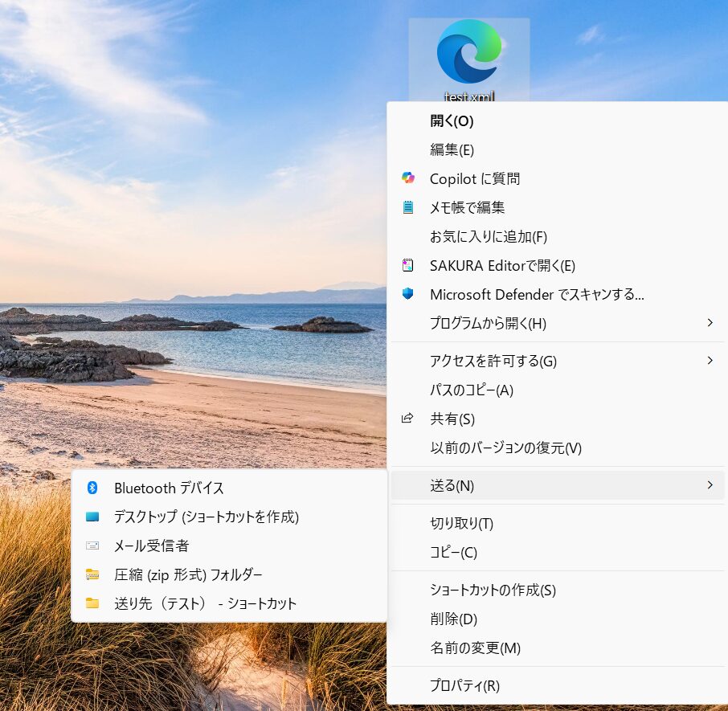
Task: Select 名前の変更(M)
Action: (558, 648)
